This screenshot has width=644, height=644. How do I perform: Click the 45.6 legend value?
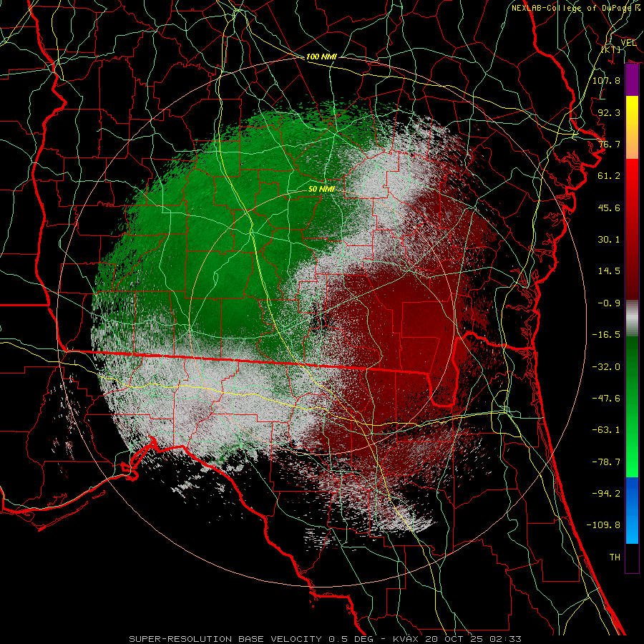(609, 208)
